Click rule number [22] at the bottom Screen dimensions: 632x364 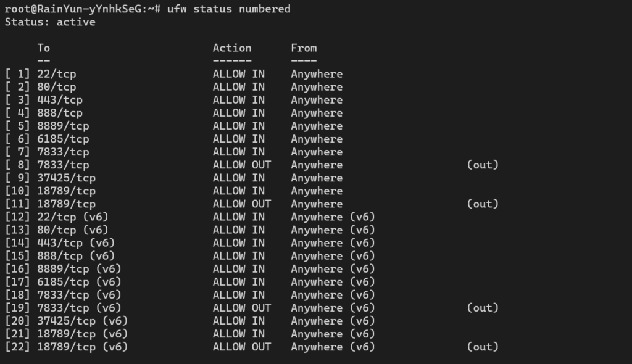[18, 347]
